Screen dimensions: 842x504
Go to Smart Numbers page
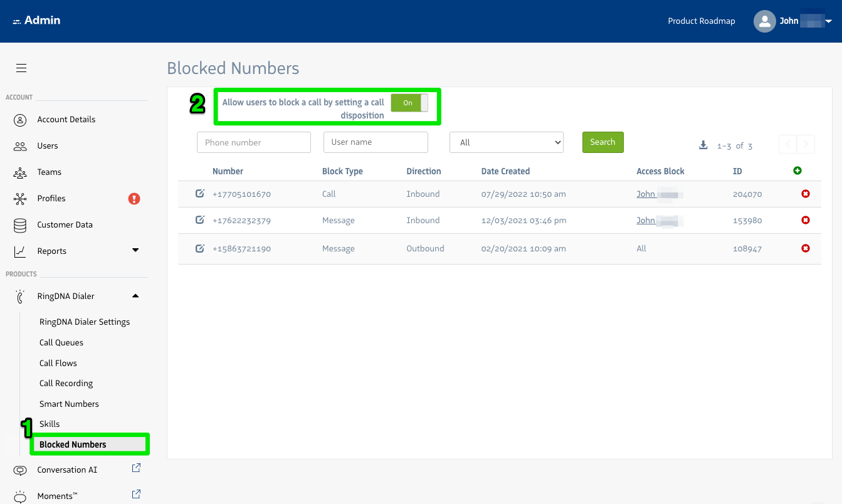coord(69,404)
